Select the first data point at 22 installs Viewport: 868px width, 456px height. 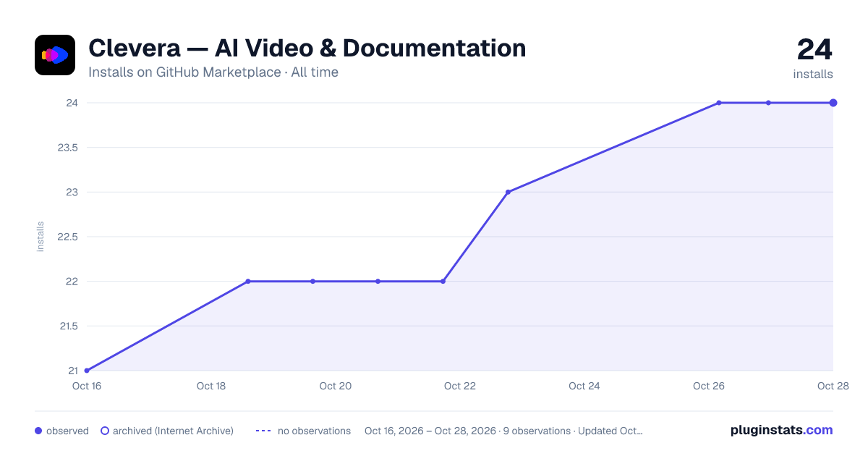pos(248,281)
